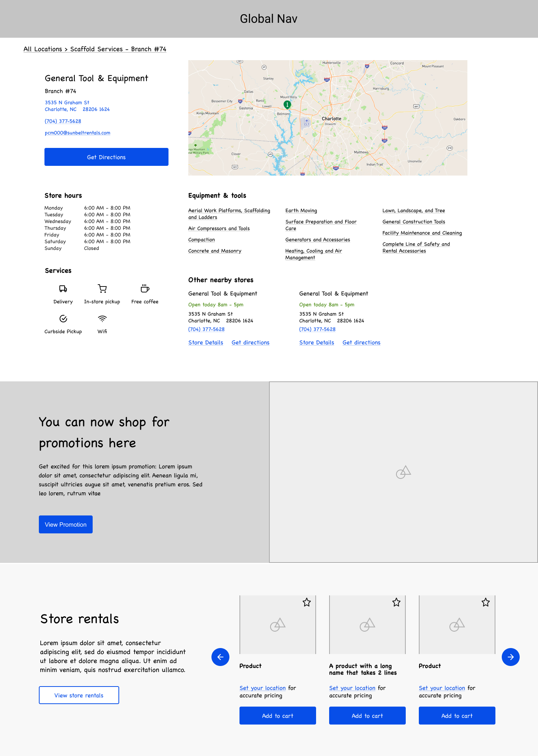Call the second nearby store phone number
538x756 pixels.
point(317,329)
